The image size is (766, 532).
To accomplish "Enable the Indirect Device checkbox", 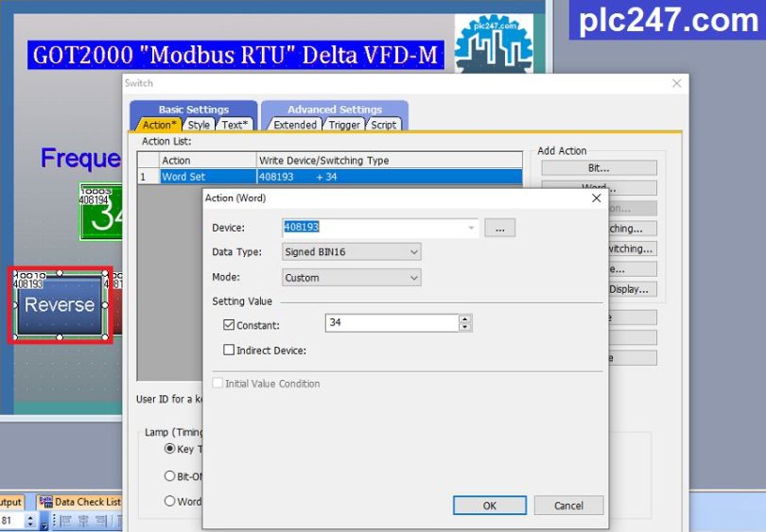I will 229,350.
